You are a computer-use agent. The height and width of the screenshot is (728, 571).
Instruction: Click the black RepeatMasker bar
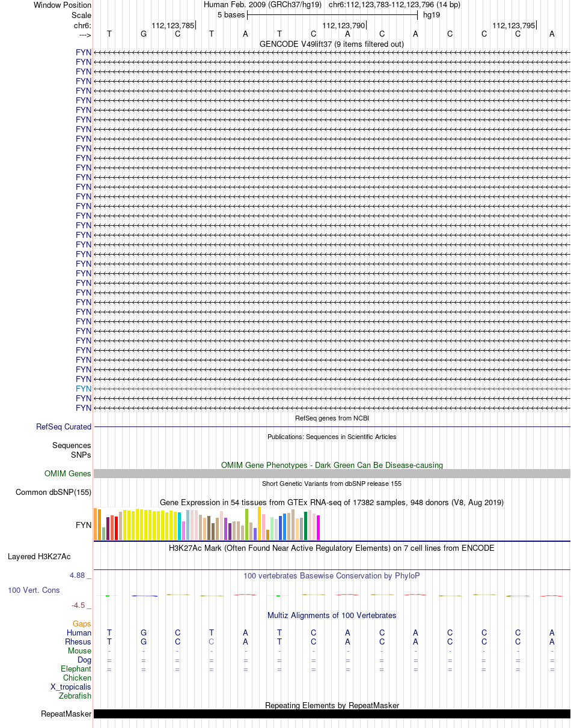tap(332, 714)
